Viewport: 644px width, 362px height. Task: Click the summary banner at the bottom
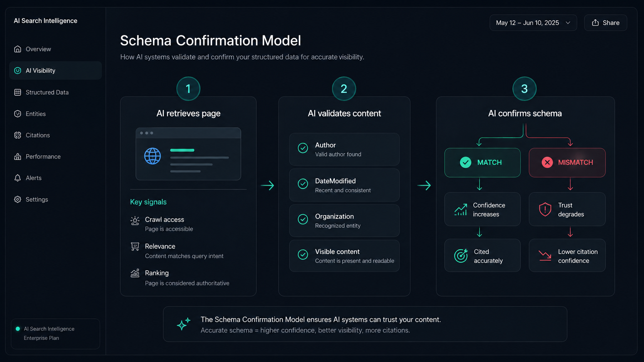tap(365, 324)
